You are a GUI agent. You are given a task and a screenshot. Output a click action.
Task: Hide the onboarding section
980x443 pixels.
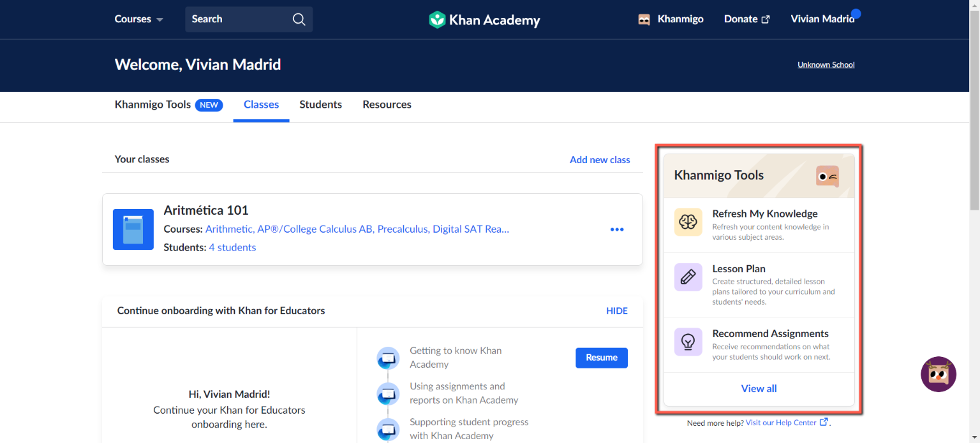pos(616,310)
